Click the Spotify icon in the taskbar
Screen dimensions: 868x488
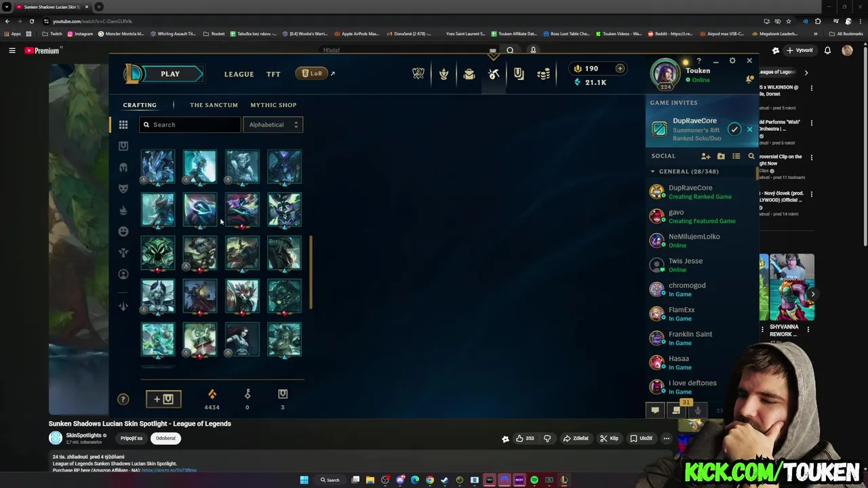[x=534, y=480]
